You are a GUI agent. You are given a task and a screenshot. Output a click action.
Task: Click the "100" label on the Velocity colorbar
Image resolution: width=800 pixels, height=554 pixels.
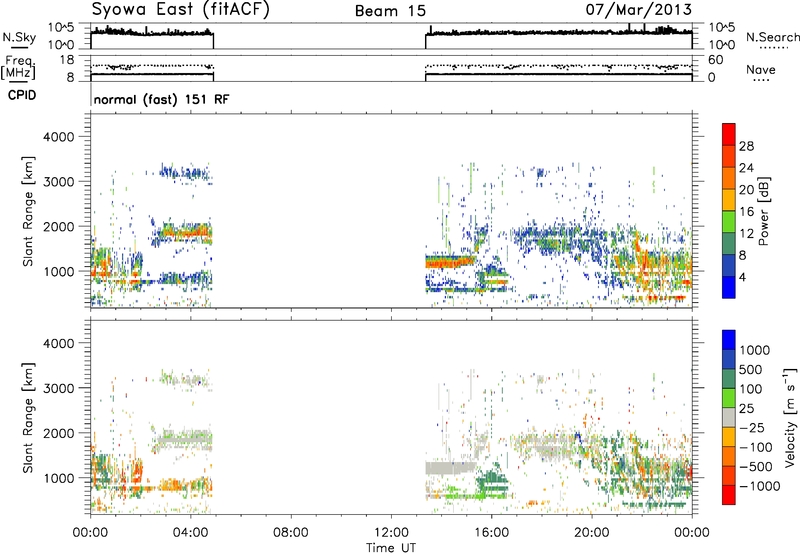(750, 389)
